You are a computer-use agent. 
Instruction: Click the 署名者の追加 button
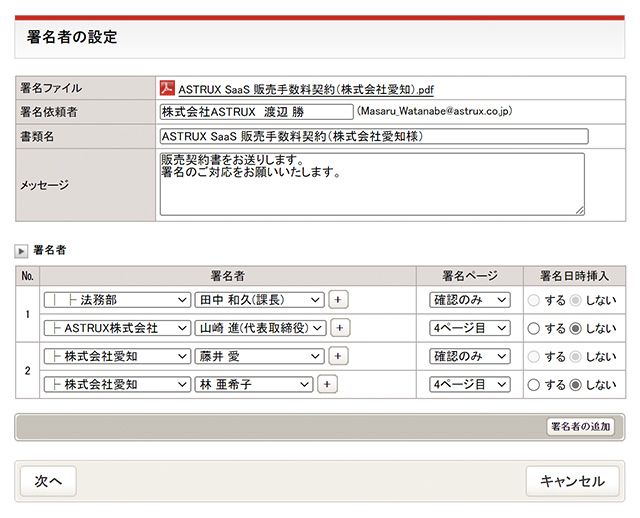(580, 427)
